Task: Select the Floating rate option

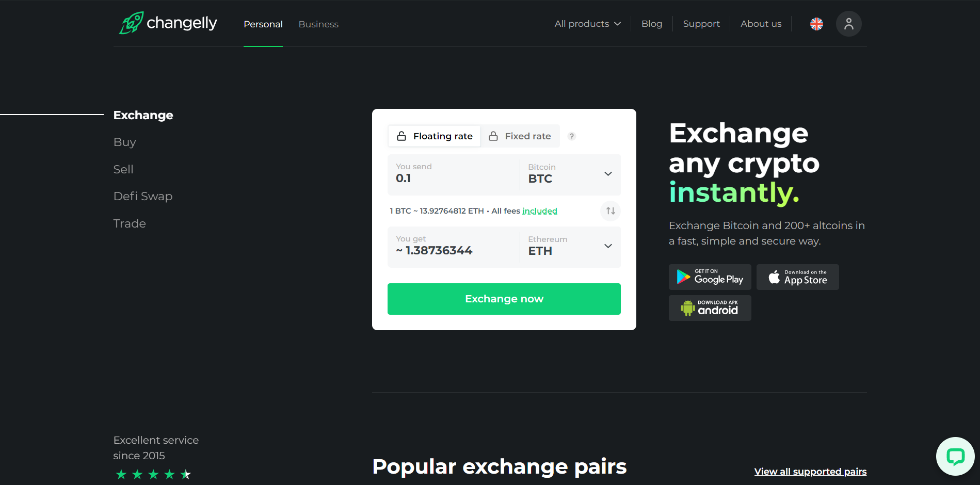Action: pyautogui.click(x=435, y=136)
